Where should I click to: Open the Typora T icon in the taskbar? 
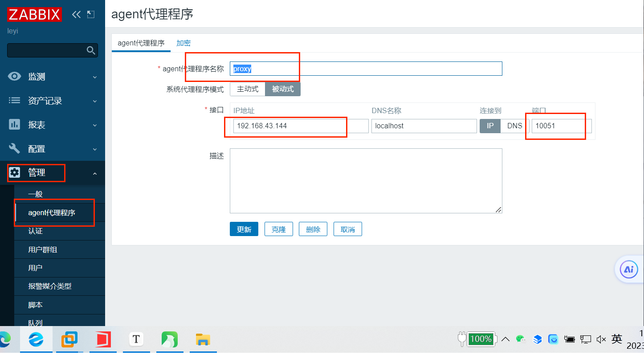point(136,340)
